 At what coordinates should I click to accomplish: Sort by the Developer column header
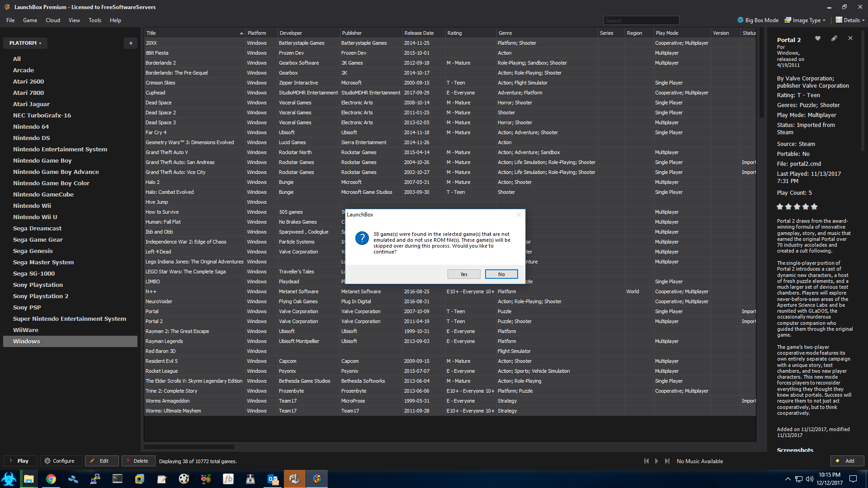(x=309, y=33)
